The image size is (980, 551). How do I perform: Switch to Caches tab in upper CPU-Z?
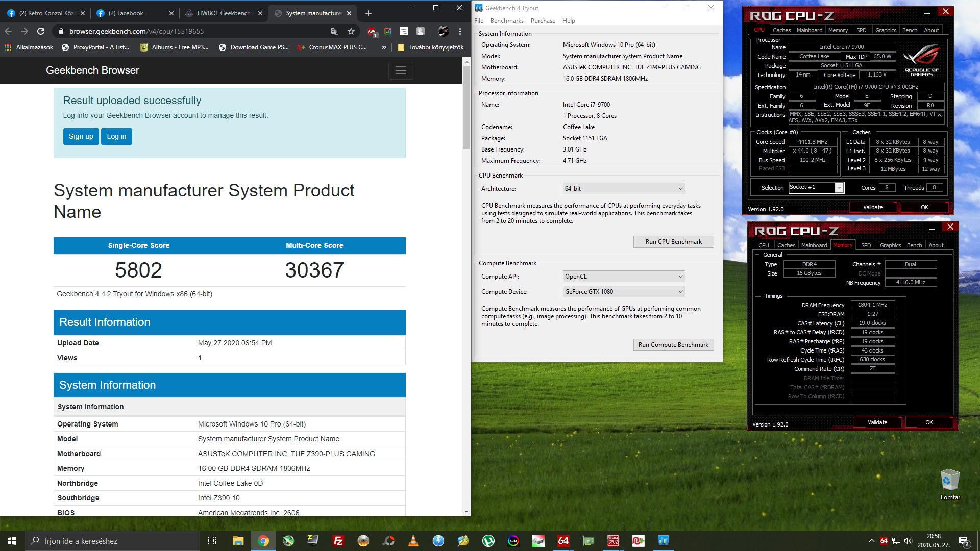coord(781,30)
